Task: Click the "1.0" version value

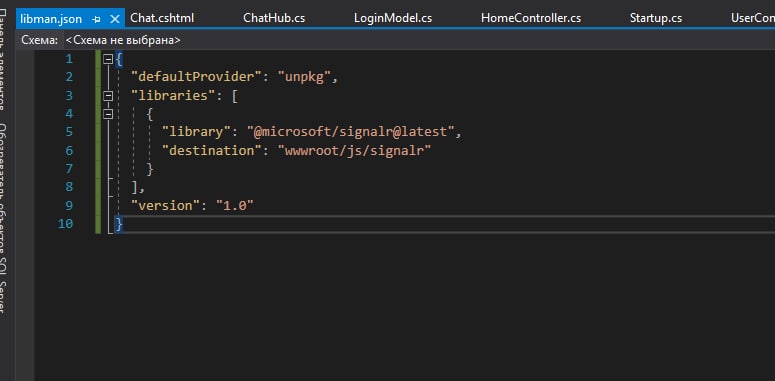Action: pyautogui.click(x=235, y=205)
